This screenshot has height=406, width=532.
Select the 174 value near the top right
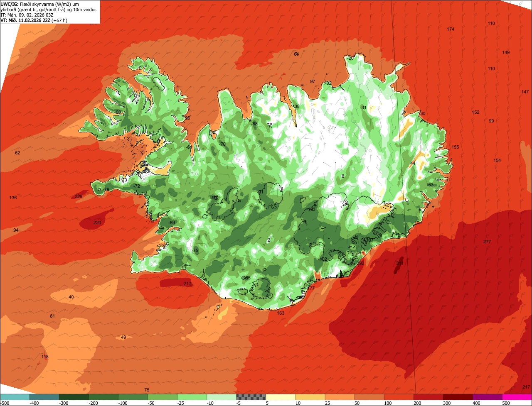[451, 29]
